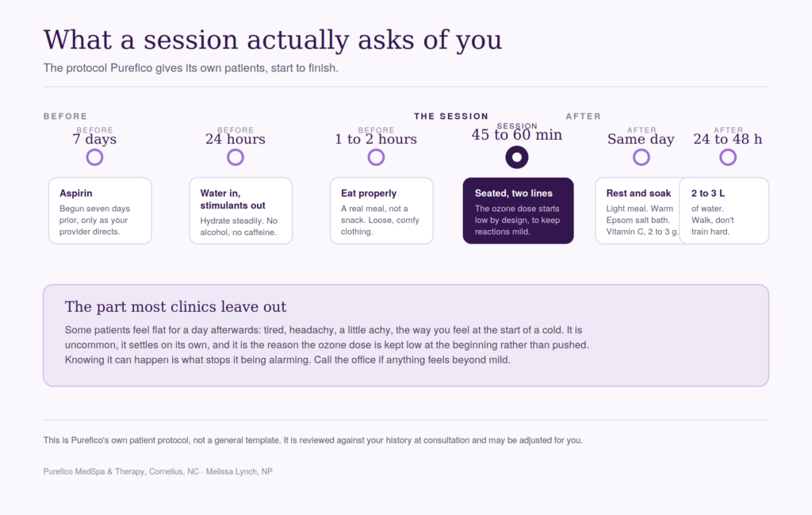Click THE SESSION section label

pyautogui.click(x=451, y=117)
